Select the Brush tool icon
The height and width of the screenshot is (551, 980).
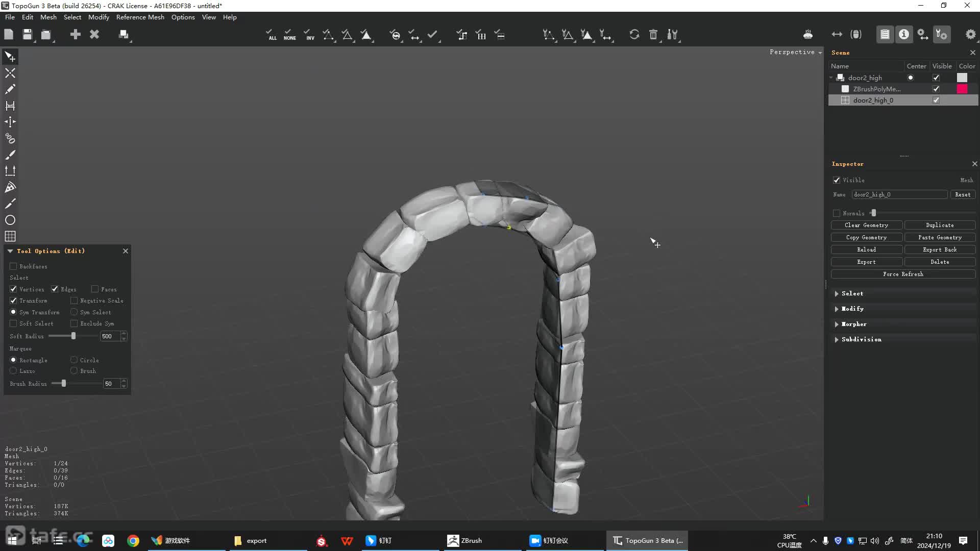click(10, 155)
